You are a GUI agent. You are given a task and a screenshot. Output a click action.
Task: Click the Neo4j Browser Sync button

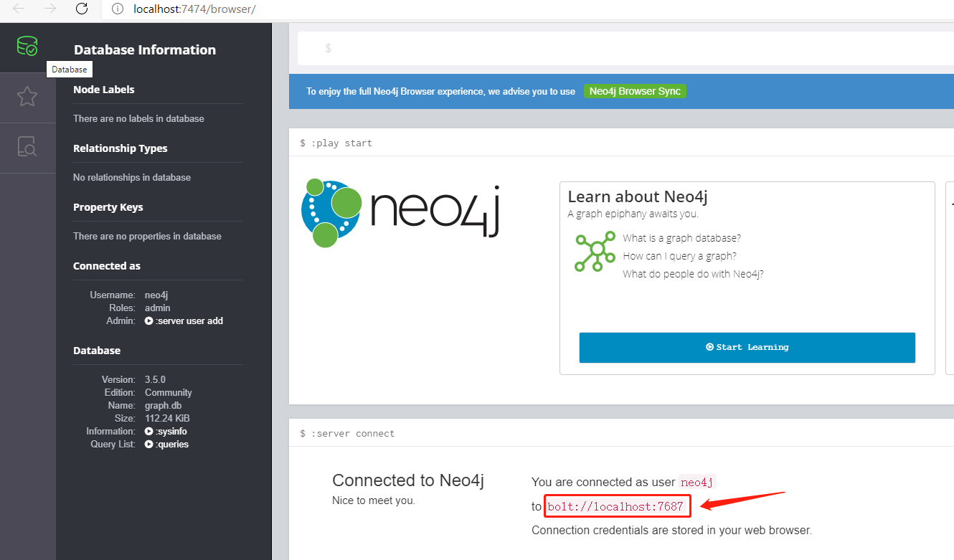tap(635, 91)
